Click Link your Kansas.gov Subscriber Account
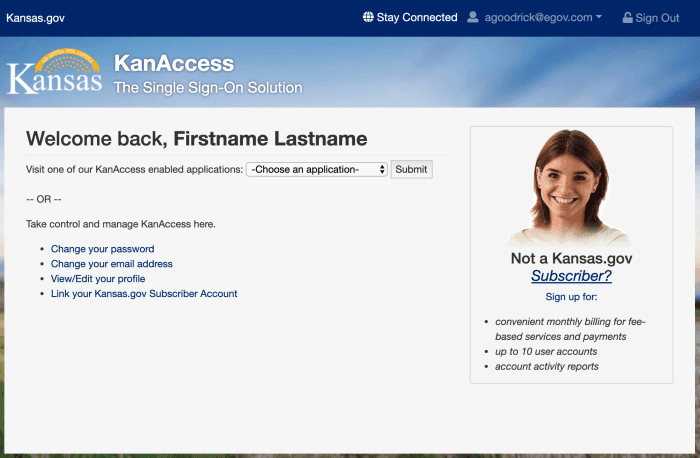700x458 pixels. point(144,294)
